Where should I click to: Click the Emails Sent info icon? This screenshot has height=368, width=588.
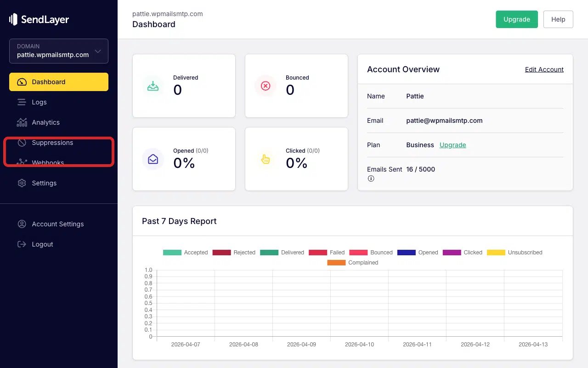[371, 178]
